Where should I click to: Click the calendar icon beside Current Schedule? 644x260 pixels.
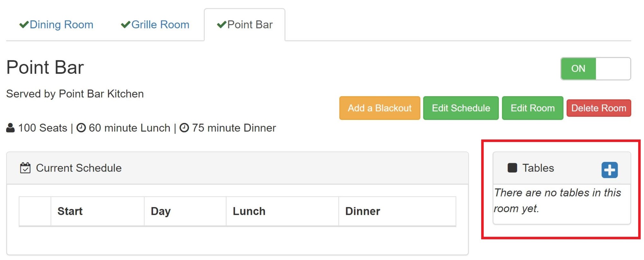point(25,168)
